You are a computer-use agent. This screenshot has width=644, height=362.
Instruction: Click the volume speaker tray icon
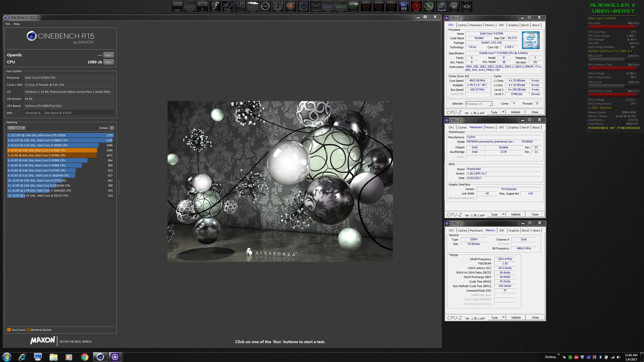(x=618, y=357)
